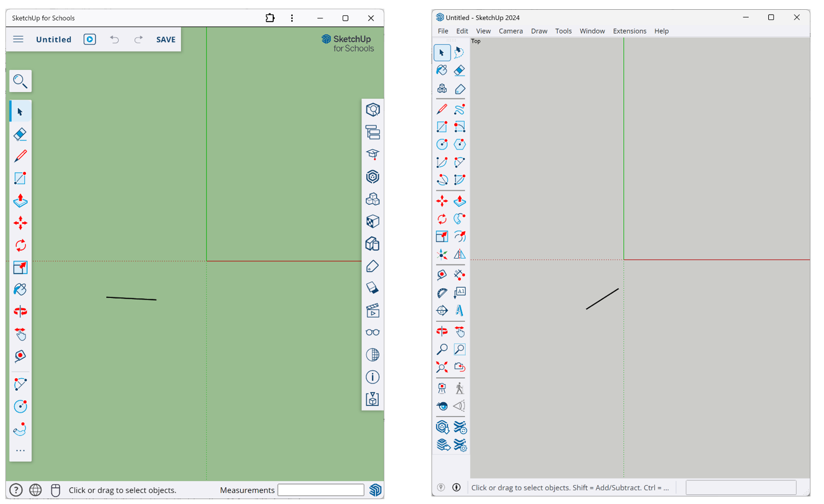Select the Rotate tool in SketchUp 2024
This screenshot has width=824, height=504.
(x=442, y=219)
